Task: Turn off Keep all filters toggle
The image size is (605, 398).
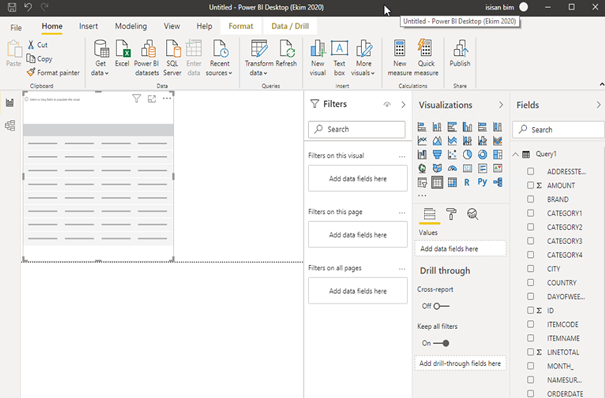Action: (441, 343)
